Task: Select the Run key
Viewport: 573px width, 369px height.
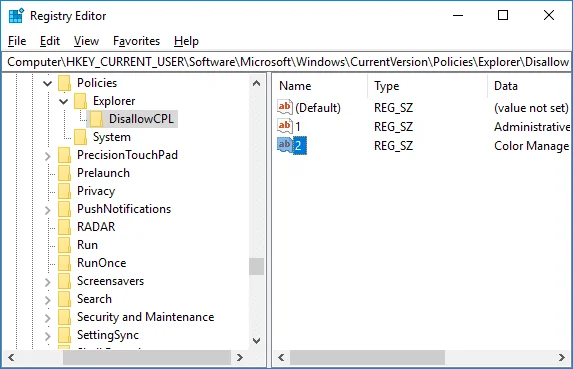Action: point(87,245)
